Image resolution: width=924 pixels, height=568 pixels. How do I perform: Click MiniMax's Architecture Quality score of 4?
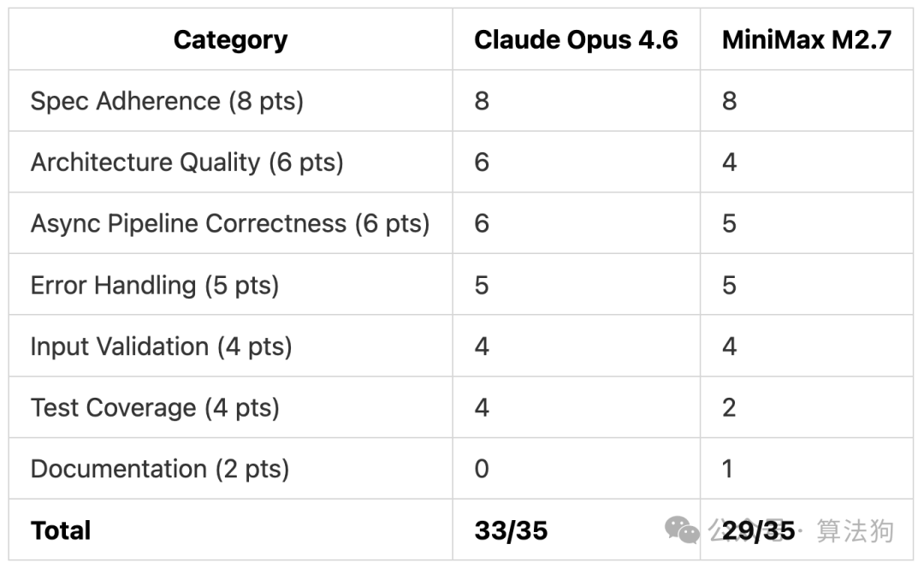click(729, 163)
